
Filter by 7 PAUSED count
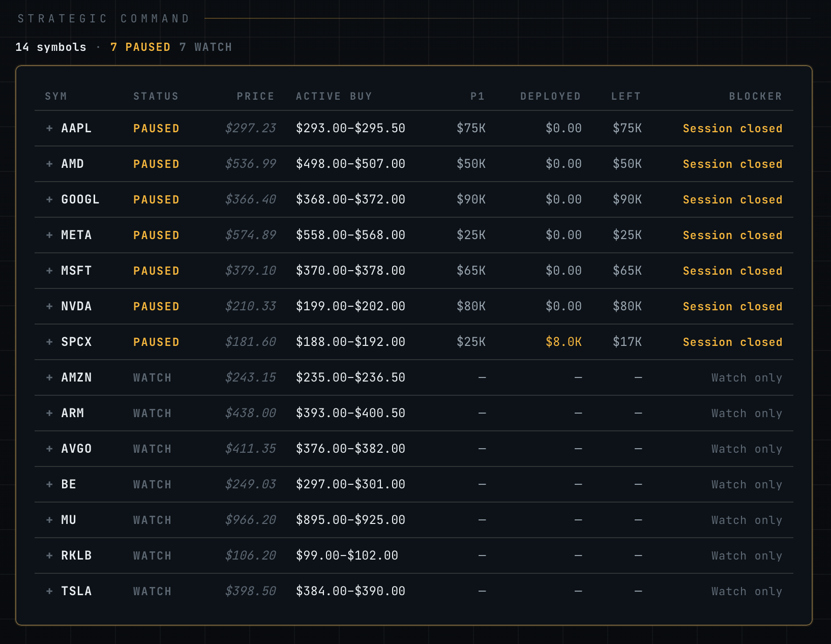pos(140,47)
